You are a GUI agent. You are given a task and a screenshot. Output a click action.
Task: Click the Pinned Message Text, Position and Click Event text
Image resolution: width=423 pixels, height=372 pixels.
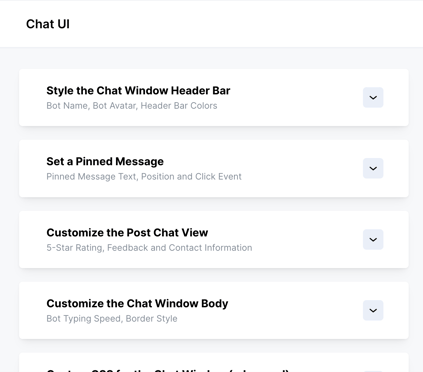[144, 177]
